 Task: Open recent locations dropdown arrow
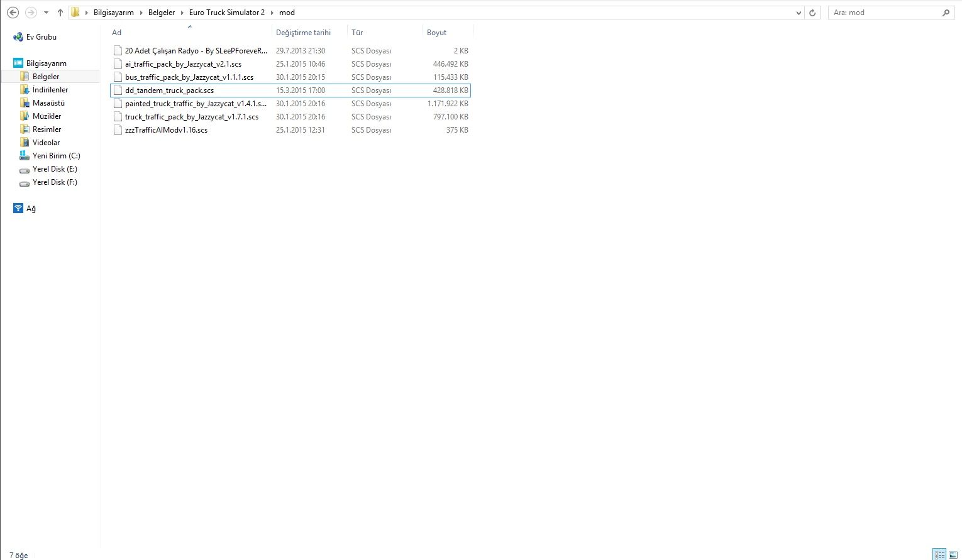(46, 13)
